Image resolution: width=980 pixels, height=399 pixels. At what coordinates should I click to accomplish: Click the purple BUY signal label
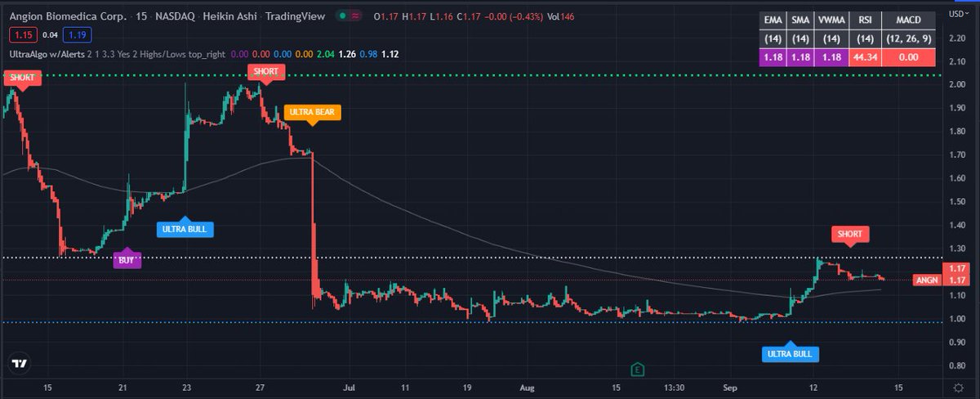127,260
